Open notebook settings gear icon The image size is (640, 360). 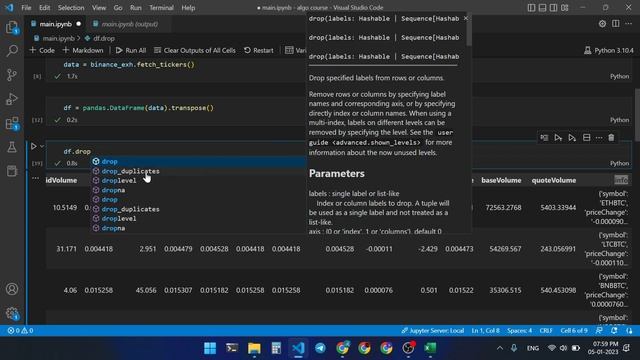point(602,24)
